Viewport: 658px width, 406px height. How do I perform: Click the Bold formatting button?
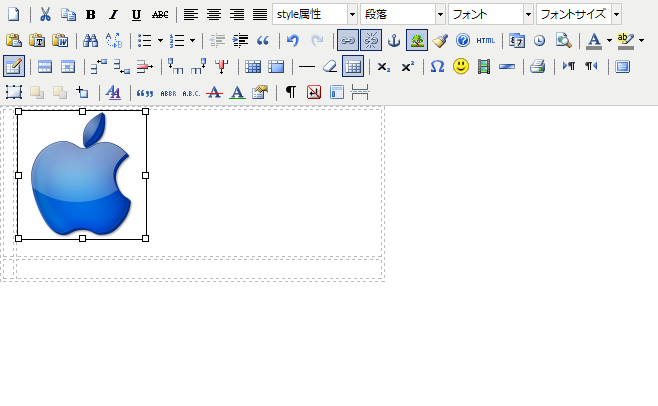point(91,15)
